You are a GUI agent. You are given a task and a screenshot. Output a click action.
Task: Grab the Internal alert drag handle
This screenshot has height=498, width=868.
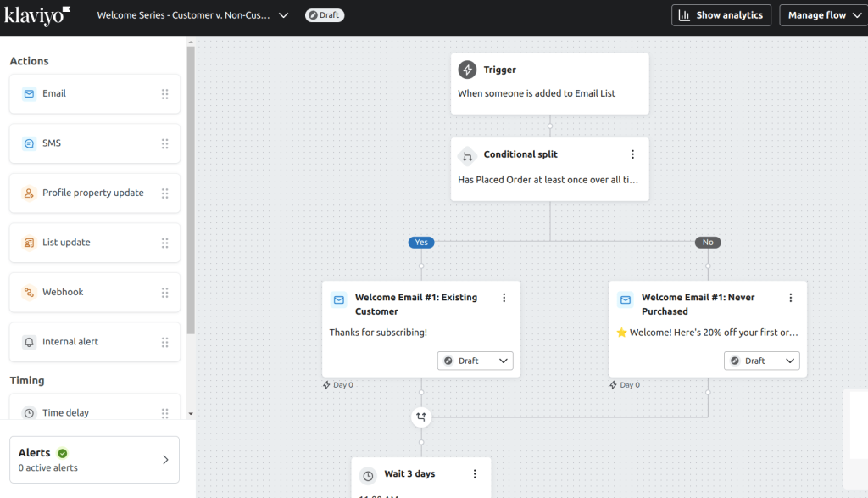click(x=165, y=342)
